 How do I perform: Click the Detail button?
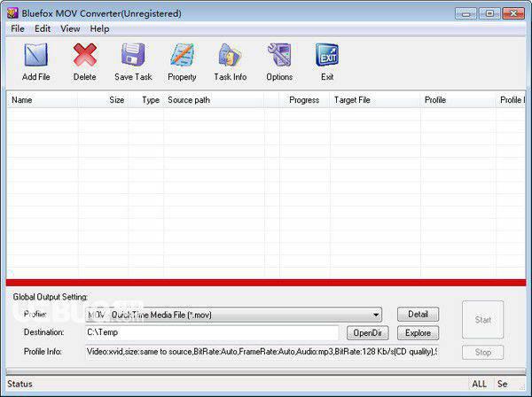(418, 315)
